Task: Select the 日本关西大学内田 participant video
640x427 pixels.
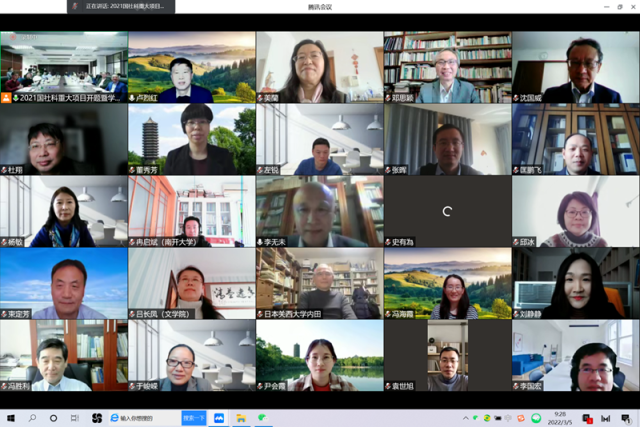Action: [320, 284]
